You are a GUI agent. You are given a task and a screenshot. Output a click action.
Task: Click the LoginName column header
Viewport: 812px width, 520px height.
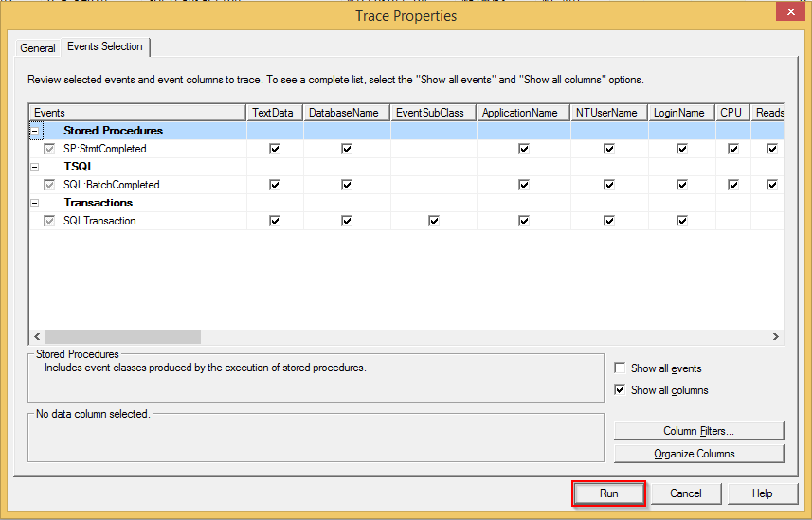point(682,113)
